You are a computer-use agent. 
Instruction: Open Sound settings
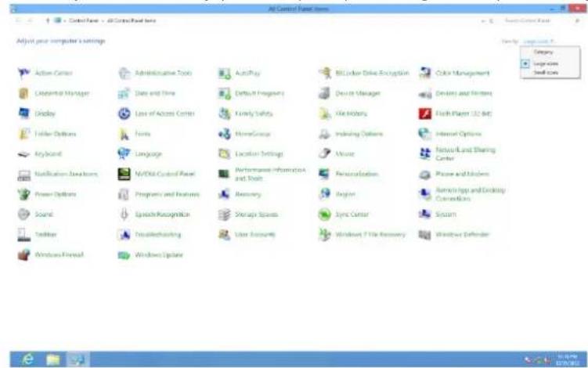point(35,215)
